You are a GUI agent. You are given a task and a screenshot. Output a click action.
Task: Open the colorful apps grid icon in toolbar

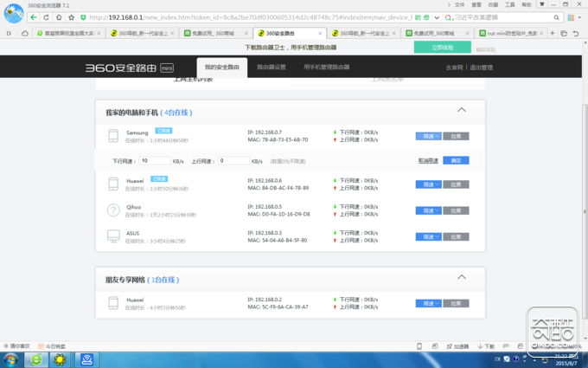coord(571,17)
